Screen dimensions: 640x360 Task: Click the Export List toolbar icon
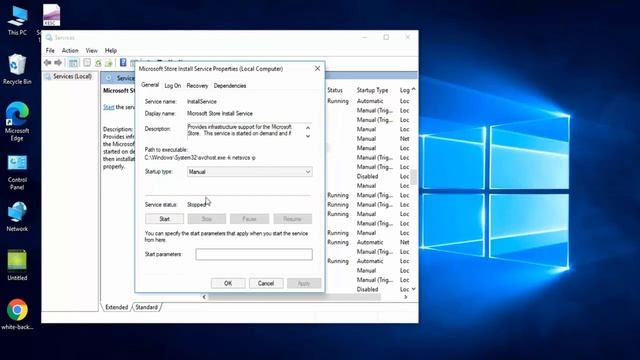click(x=109, y=63)
